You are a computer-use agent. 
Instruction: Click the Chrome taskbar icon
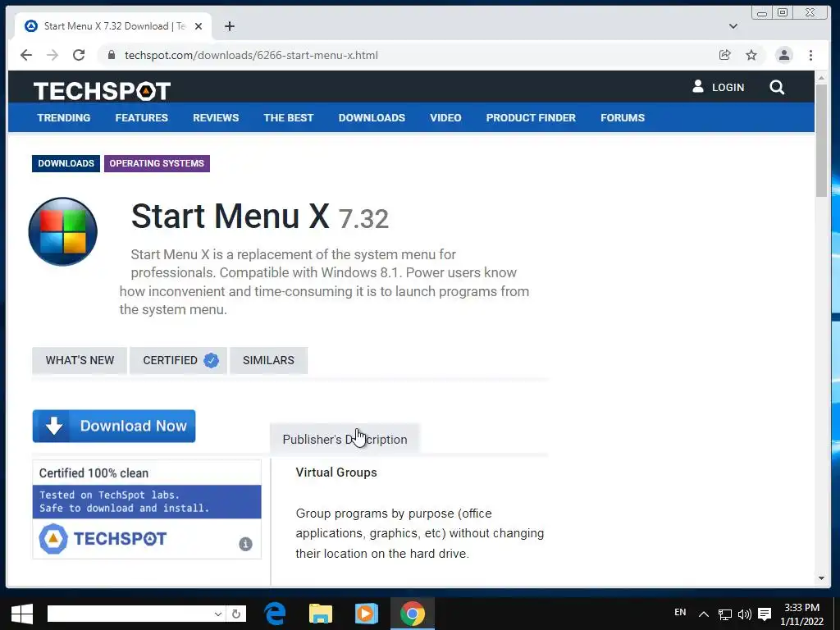413,614
